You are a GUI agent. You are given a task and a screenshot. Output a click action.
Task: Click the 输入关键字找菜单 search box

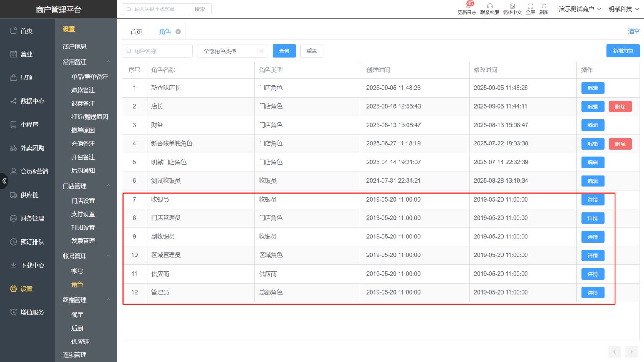pos(155,9)
